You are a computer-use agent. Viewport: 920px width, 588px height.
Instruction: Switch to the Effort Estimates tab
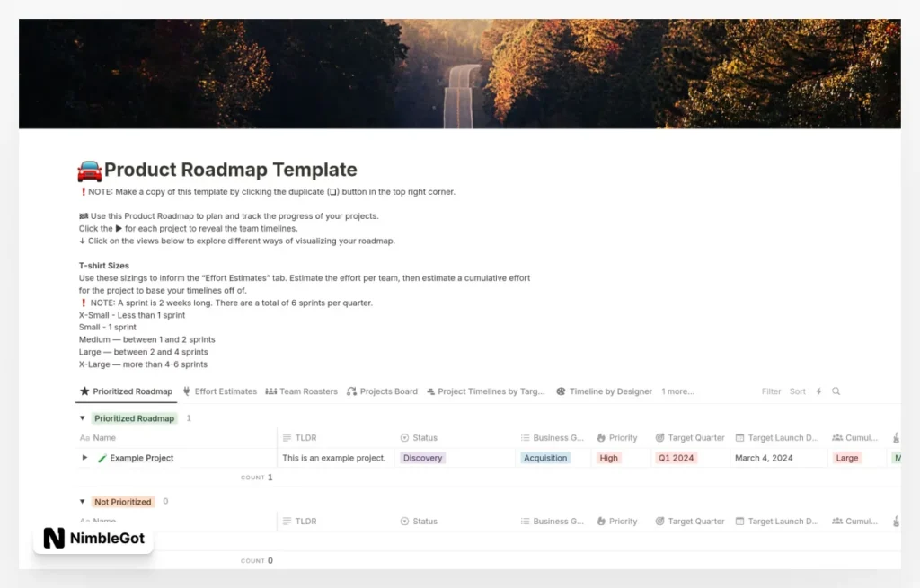click(219, 391)
